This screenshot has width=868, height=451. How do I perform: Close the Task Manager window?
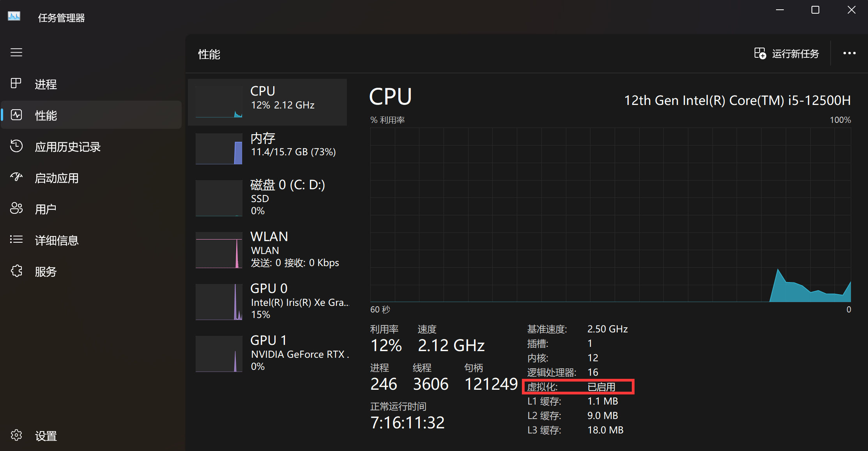(851, 10)
